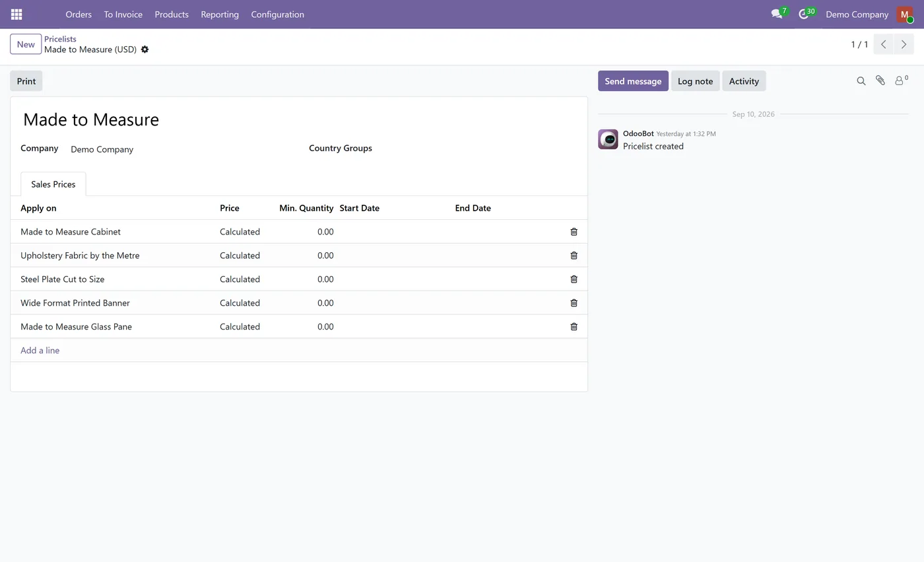Click the Log note button
Screen dimensions: 924x562
(695, 81)
